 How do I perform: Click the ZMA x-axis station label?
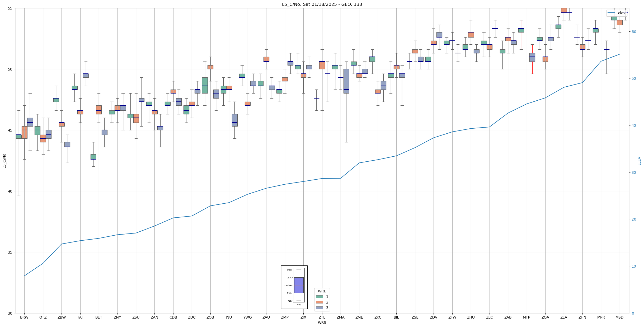[x=341, y=317]
